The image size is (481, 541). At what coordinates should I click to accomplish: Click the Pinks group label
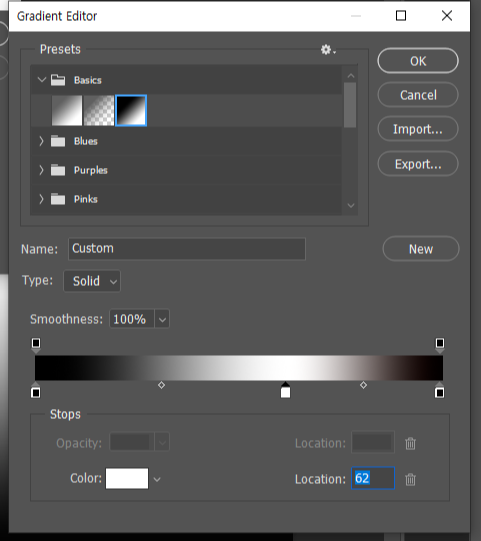pos(86,199)
